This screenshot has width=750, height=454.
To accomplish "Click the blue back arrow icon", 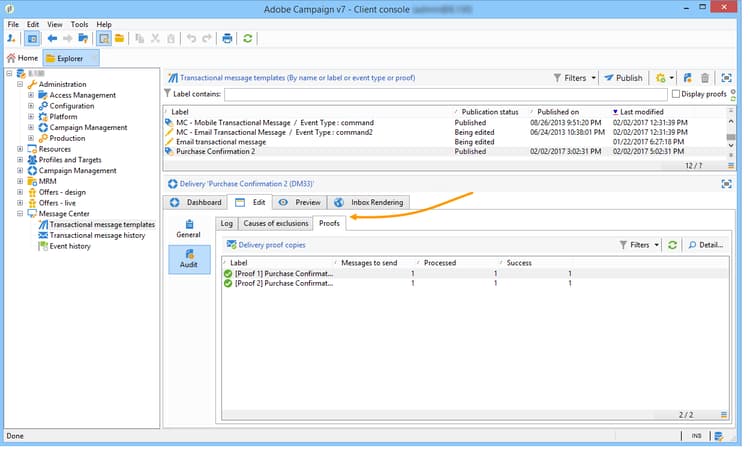I will coord(52,39).
